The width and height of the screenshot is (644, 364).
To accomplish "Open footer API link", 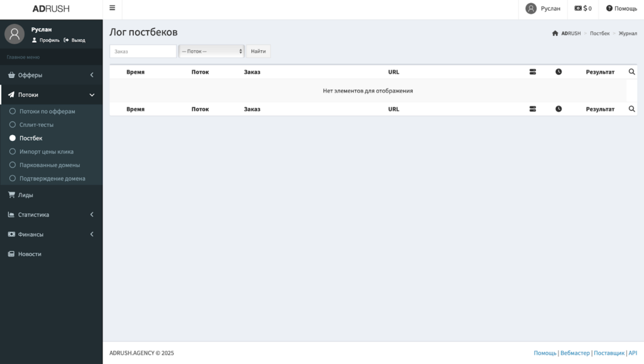I will pos(633,353).
